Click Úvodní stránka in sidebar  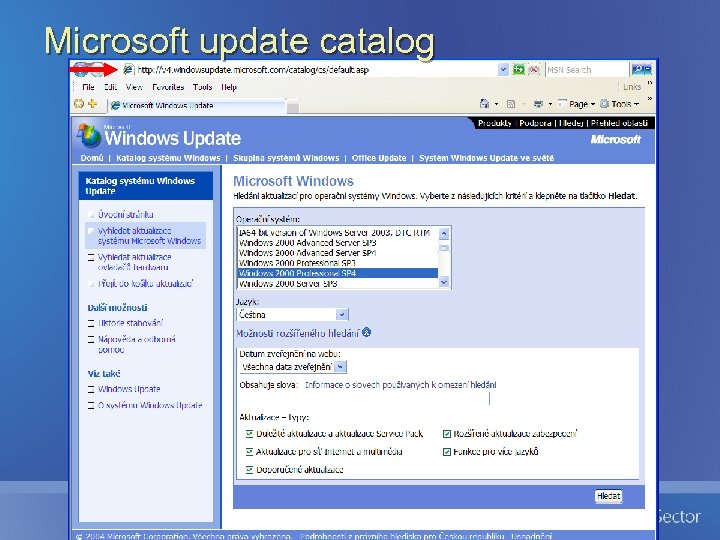126,214
